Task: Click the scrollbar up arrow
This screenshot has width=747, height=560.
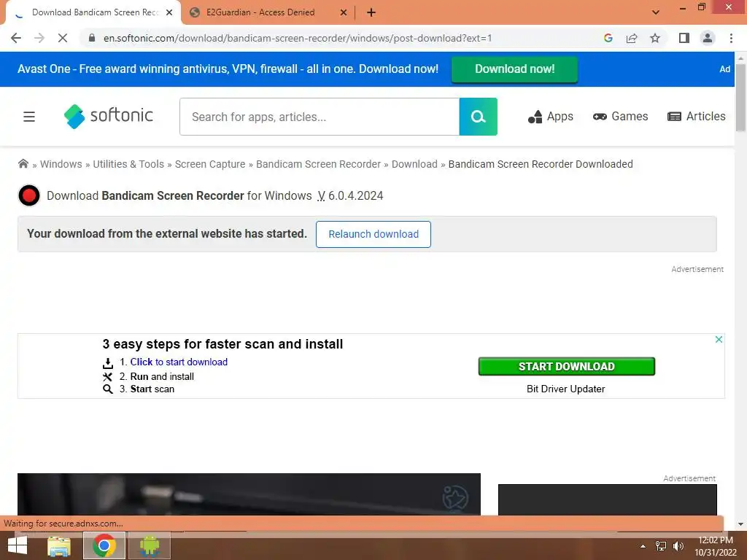Action: click(741, 58)
